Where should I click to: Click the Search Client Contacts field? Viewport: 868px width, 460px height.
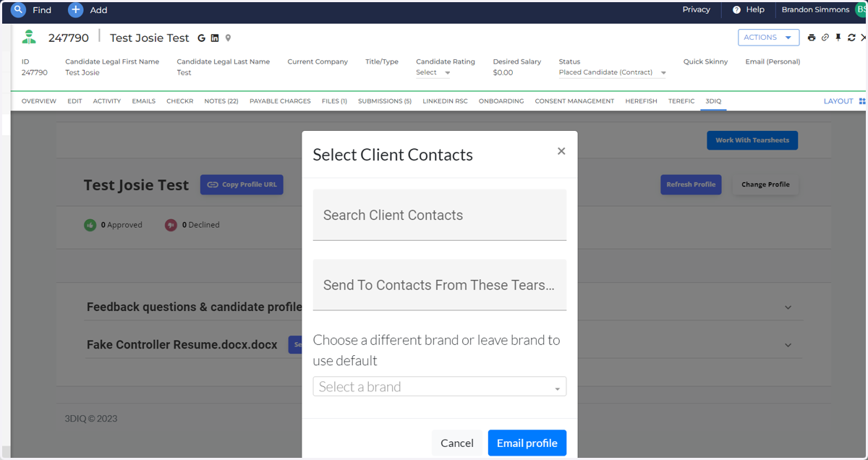[x=439, y=215]
